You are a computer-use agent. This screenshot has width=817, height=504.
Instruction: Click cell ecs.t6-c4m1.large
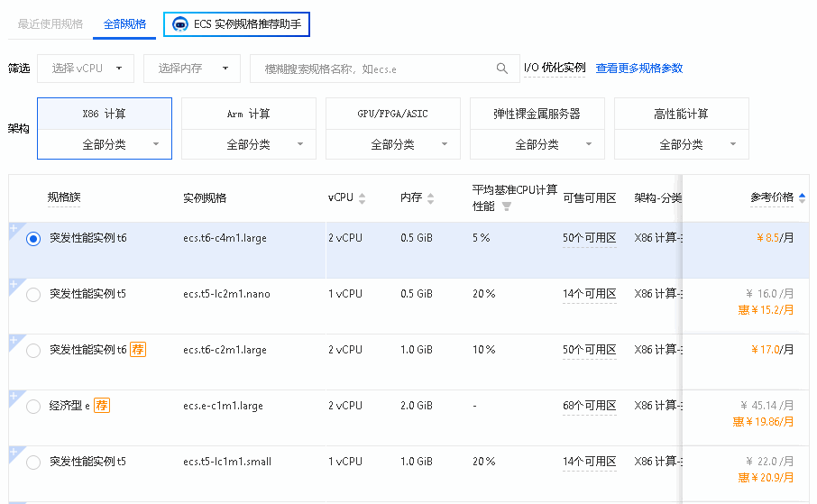coord(225,238)
